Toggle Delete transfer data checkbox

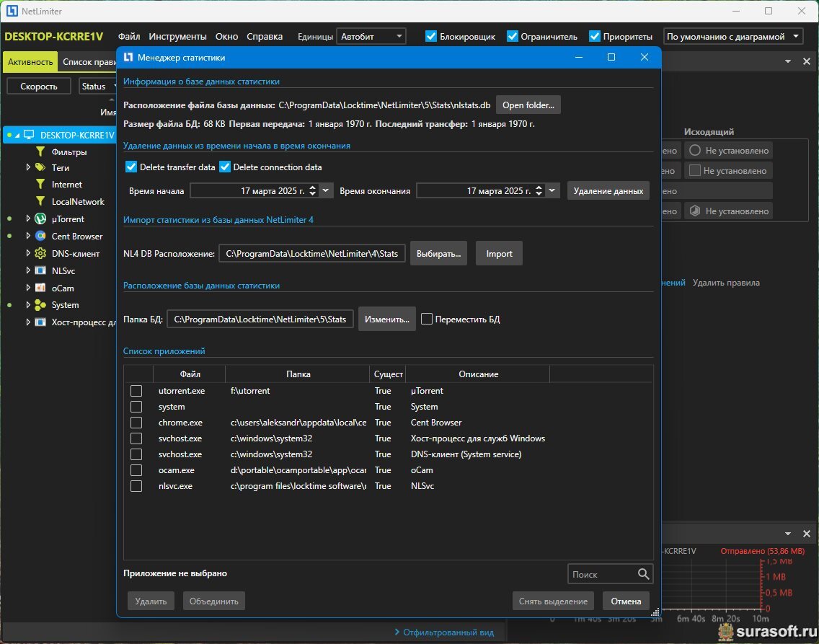[131, 167]
